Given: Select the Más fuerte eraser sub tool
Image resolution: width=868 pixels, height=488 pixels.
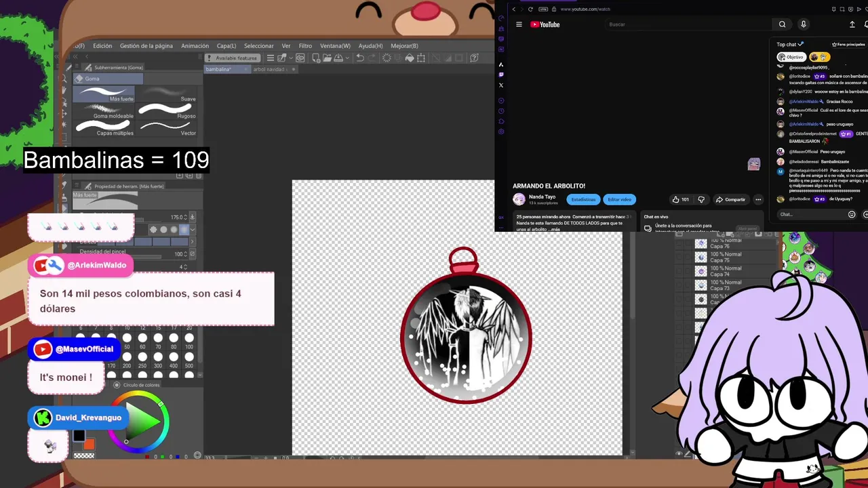Looking at the screenshot, I should [x=104, y=94].
